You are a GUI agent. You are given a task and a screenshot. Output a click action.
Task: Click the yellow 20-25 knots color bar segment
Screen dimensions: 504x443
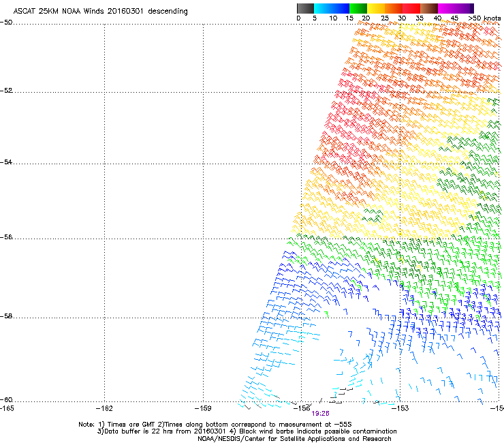(376, 8)
